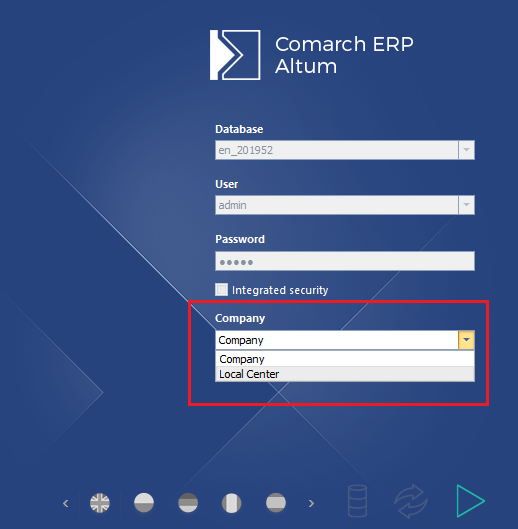The height and width of the screenshot is (529, 518).
Task: Select the Spanish flag language icon
Action: pyautogui.click(x=276, y=503)
